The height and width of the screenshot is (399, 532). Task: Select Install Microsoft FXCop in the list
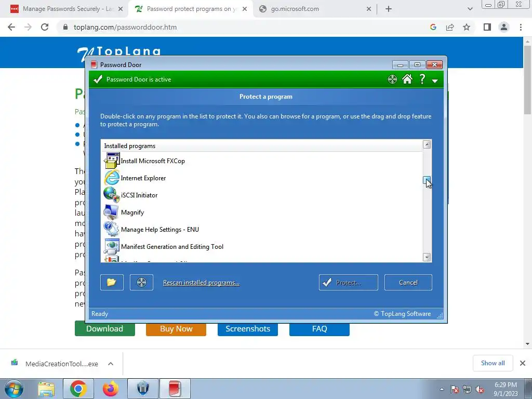(262, 161)
